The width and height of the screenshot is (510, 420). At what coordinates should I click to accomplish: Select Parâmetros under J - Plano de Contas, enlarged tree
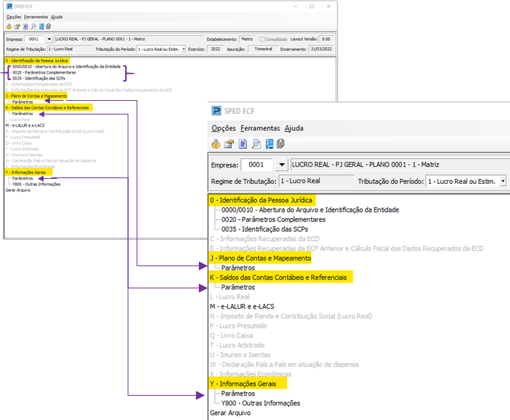(x=238, y=268)
